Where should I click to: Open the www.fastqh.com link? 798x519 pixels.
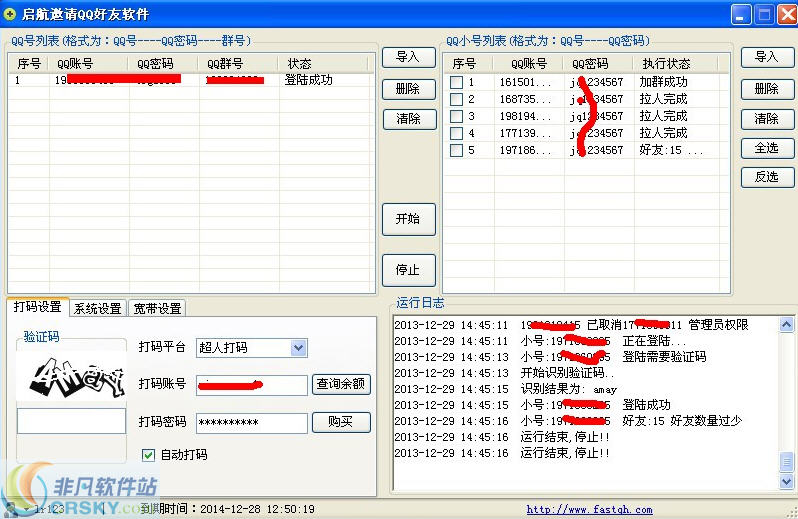coord(589,509)
